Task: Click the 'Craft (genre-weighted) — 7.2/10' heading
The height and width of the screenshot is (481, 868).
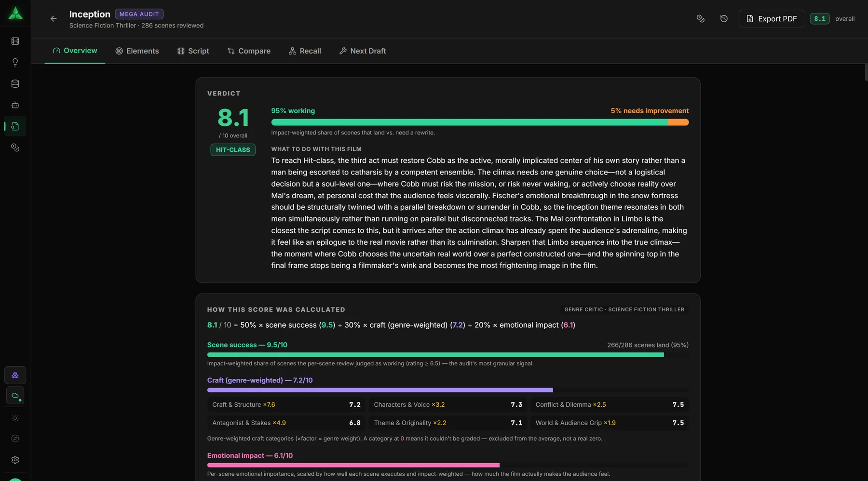Action: tap(260, 380)
